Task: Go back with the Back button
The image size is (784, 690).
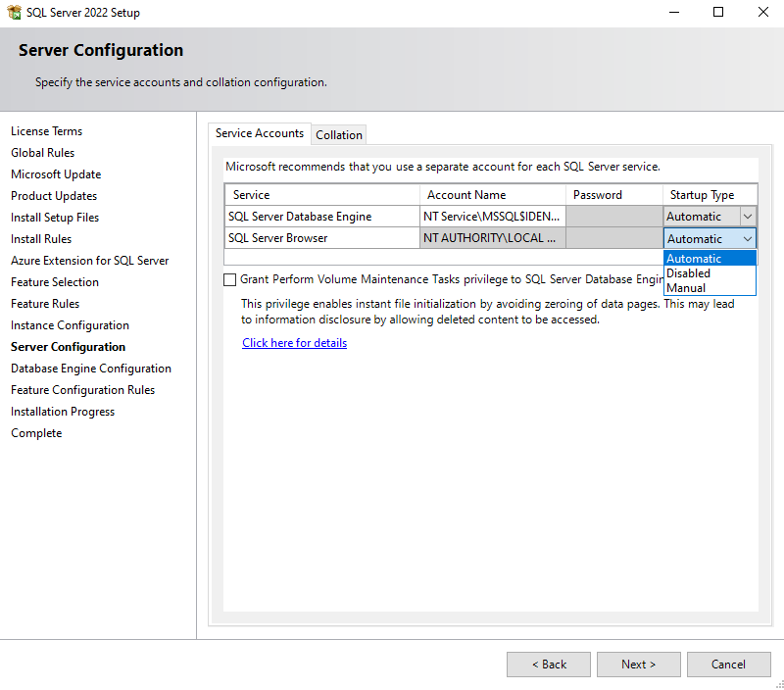Action: [x=549, y=664]
